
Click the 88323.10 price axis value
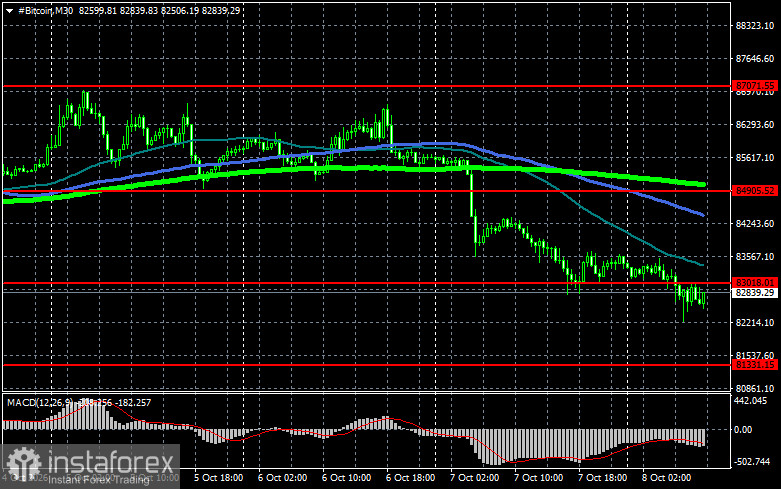[x=755, y=25]
